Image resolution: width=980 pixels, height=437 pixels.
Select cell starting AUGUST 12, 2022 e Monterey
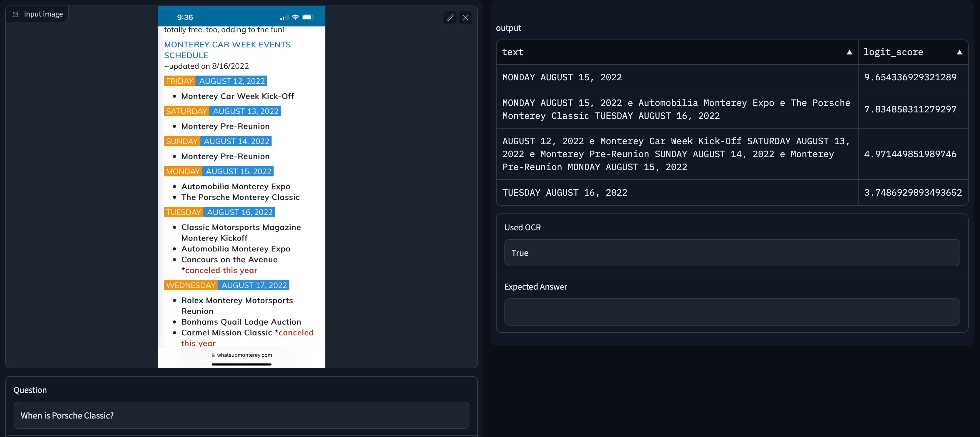(677, 154)
